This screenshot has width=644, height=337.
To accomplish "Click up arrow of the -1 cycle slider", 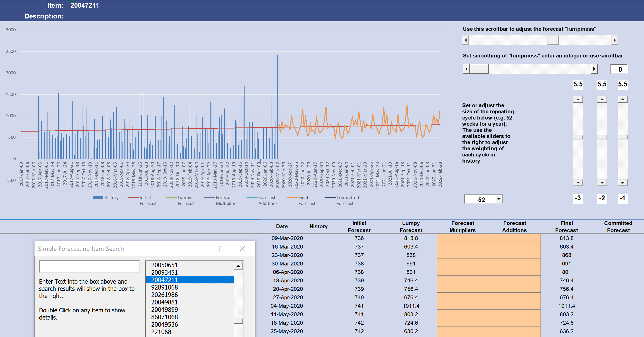I will coord(622,99).
